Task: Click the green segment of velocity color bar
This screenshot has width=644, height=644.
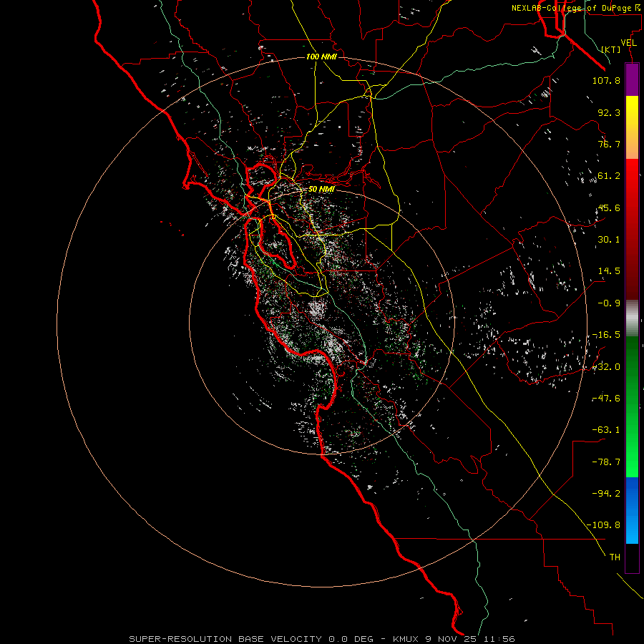Action: [632, 406]
